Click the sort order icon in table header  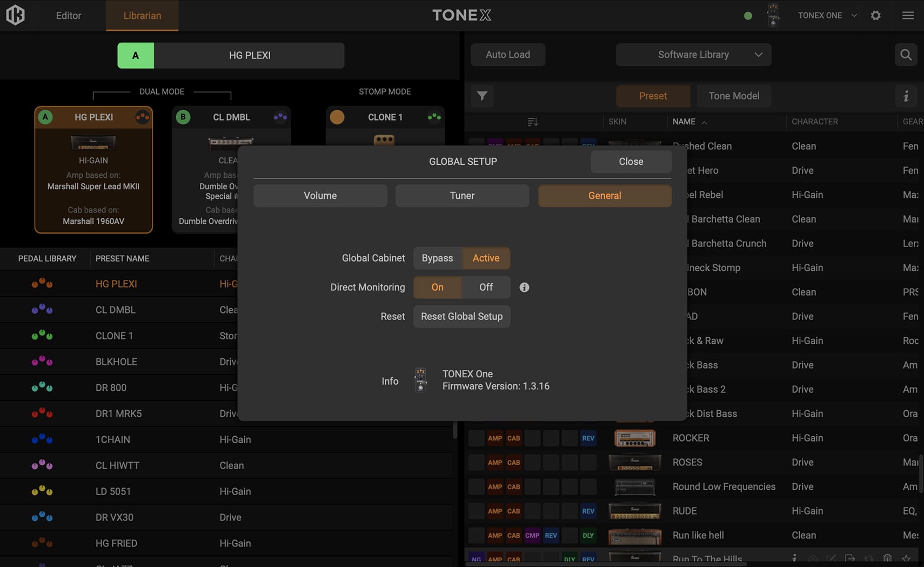[533, 122]
